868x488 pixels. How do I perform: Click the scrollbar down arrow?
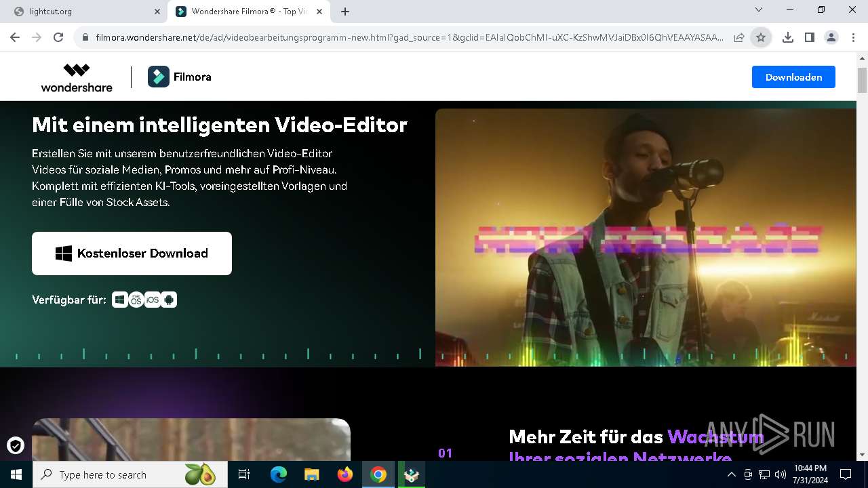862,455
